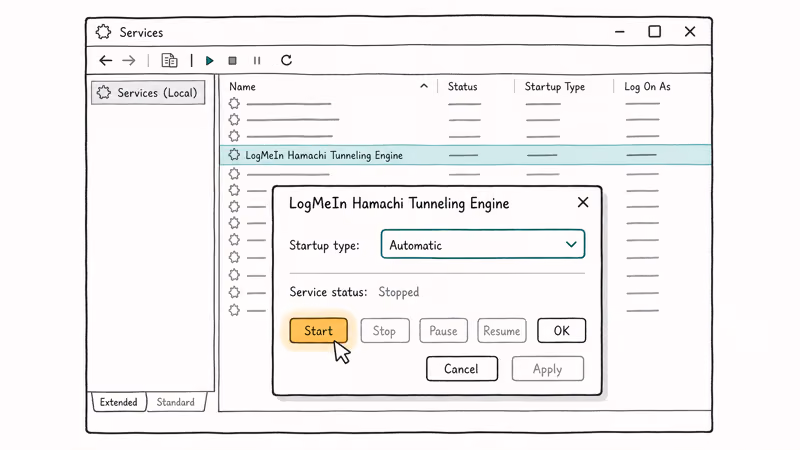Pause service with the pause toolbar icon
The width and height of the screenshot is (800, 450).
pyautogui.click(x=257, y=61)
